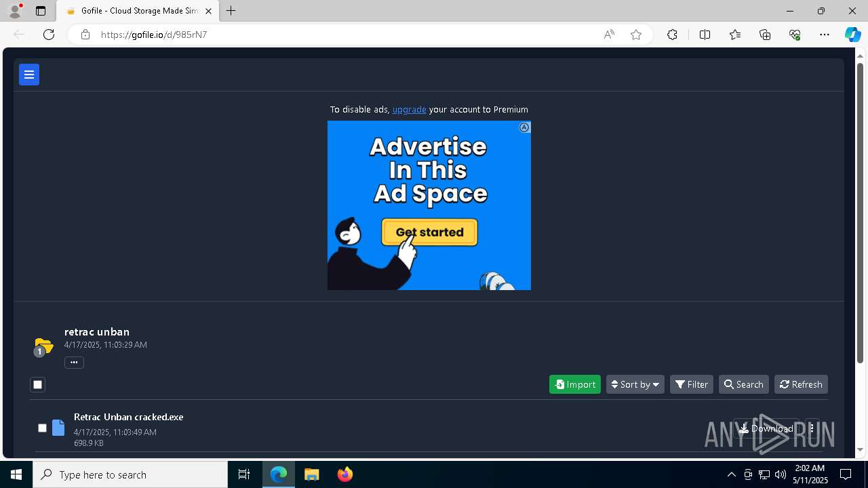Open the notification center icon
Screen dimensions: 868x488
click(x=846, y=474)
